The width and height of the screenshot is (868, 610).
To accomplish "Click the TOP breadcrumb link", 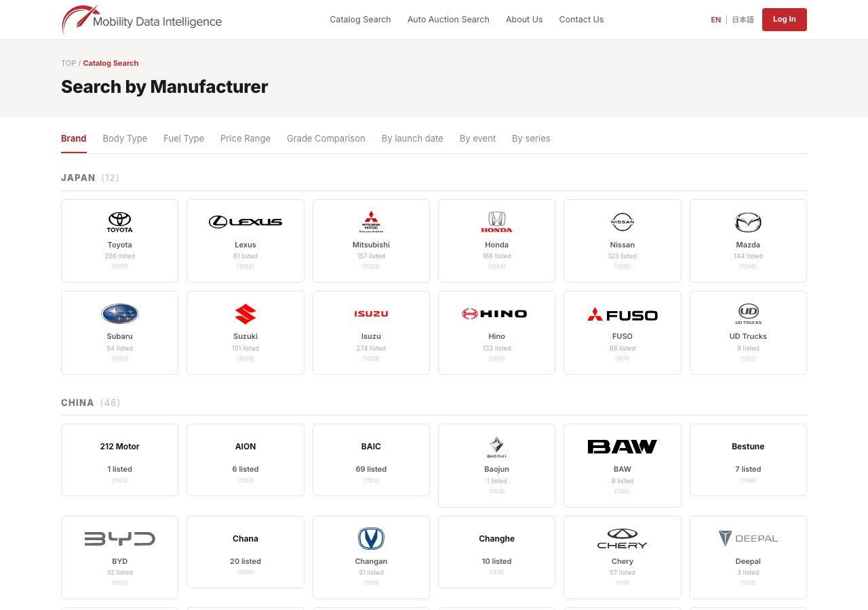I will click(x=68, y=63).
